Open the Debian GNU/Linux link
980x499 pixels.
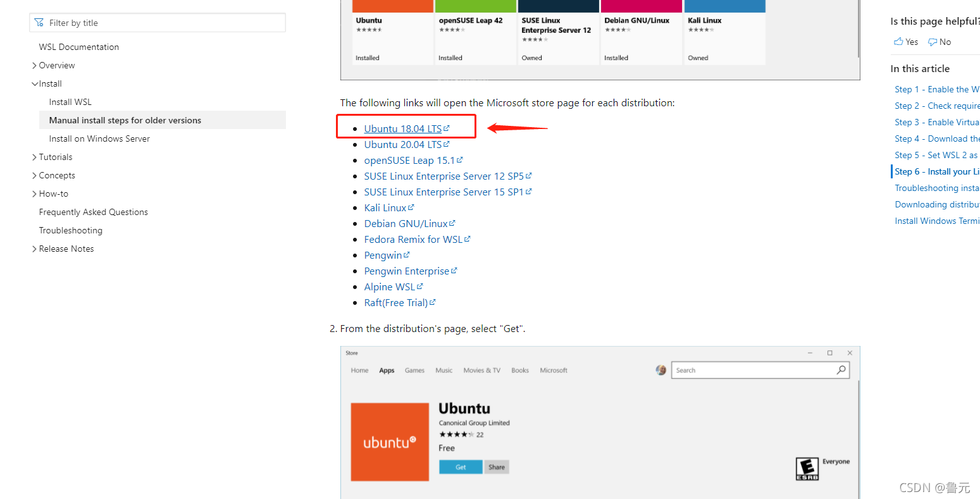click(x=406, y=223)
